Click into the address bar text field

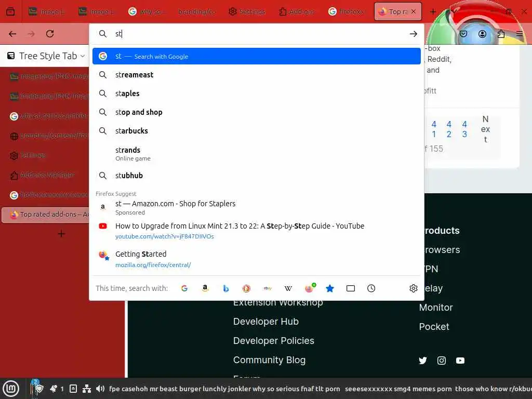coord(258,34)
